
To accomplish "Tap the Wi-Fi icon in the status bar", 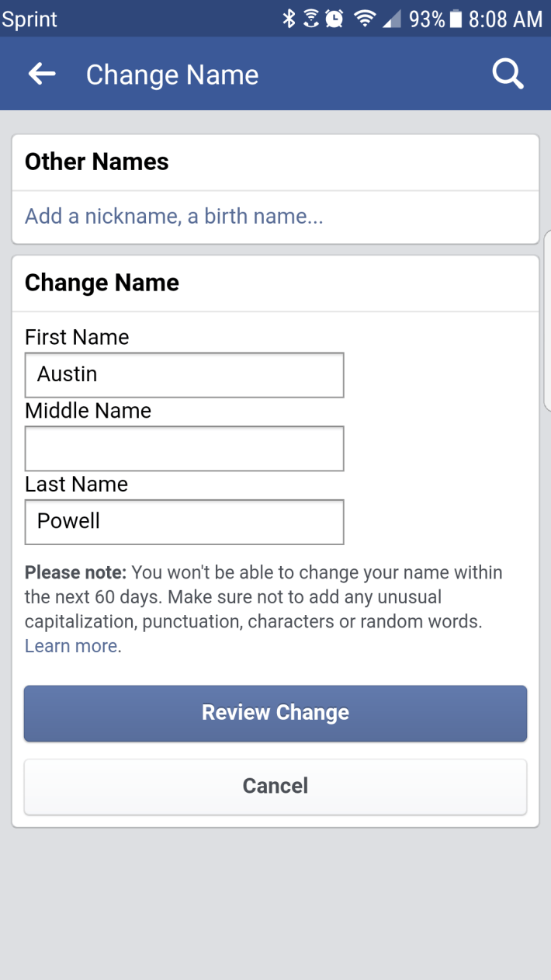I will coord(362,18).
